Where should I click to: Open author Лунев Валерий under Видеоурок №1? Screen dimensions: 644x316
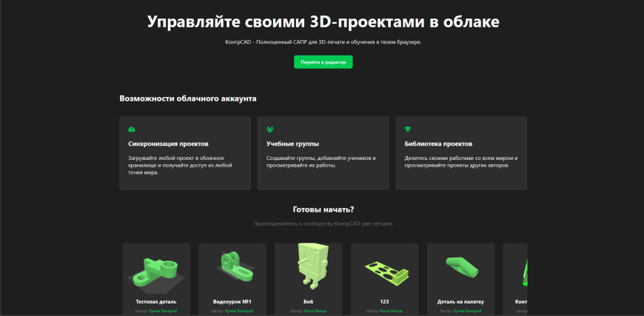pyautogui.click(x=239, y=311)
